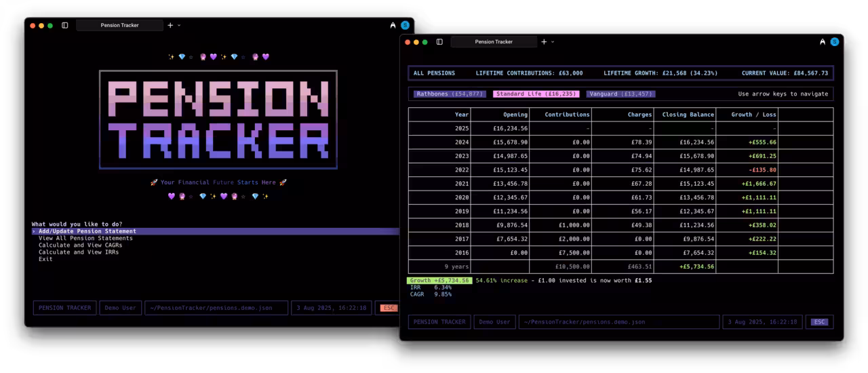868x373 pixels.
Task: Select the Pension Tracker tab in the left window
Action: pos(119,25)
